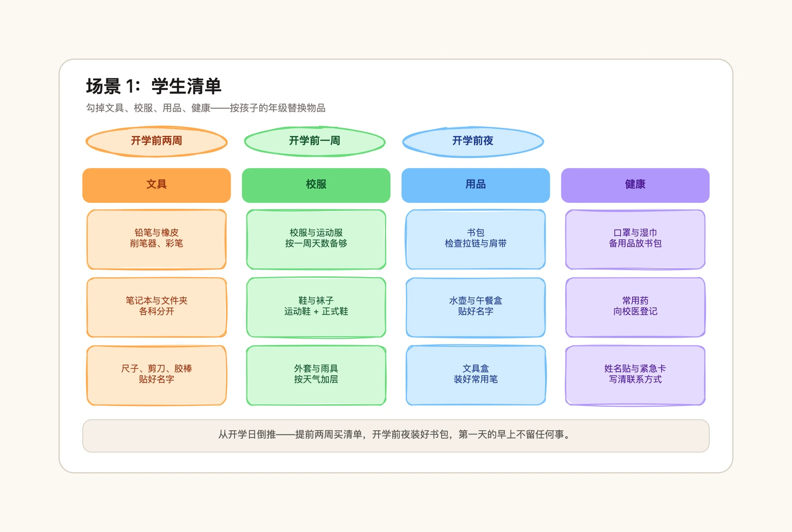Screen dimensions: 792x532
Task: Select the '开学前夜' oval label
Action: (473, 141)
